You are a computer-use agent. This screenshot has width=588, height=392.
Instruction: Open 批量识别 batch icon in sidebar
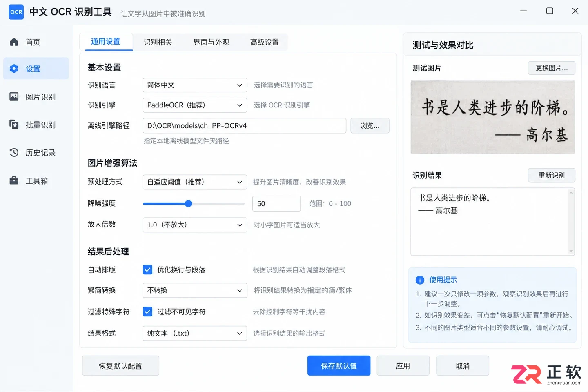(14, 125)
